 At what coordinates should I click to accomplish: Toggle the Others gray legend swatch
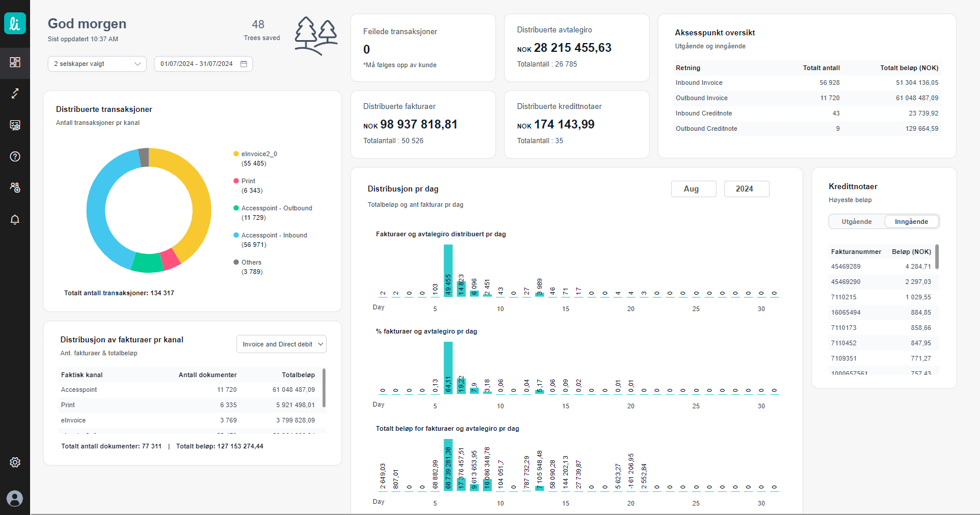pyautogui.click(x=236, y=262)
